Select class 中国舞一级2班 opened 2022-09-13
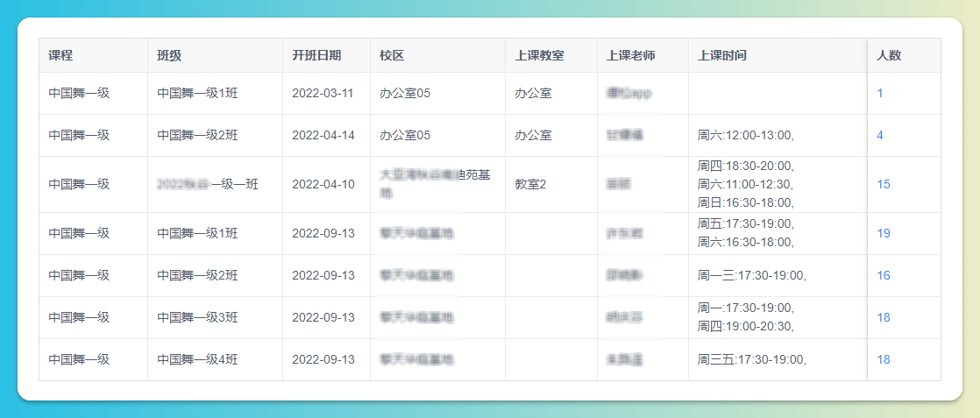This screenshot has height=418, width=980. [197, 275]
